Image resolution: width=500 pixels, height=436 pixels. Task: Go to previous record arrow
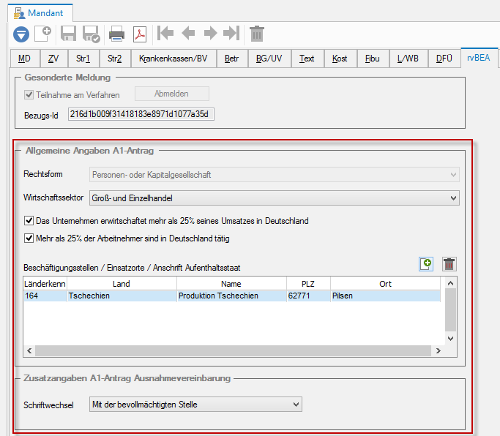point(188,33)
